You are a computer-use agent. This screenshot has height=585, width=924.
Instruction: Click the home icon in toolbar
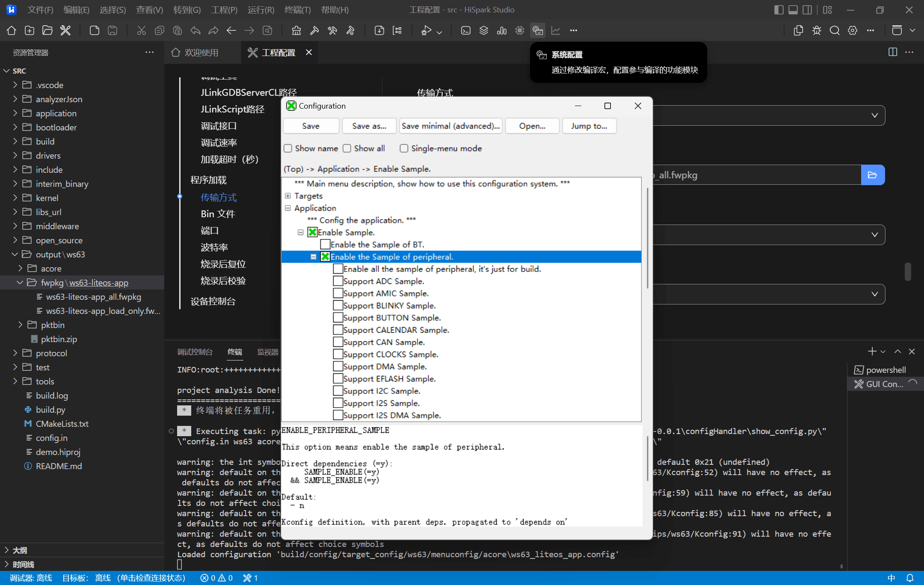tap(12, 30)
